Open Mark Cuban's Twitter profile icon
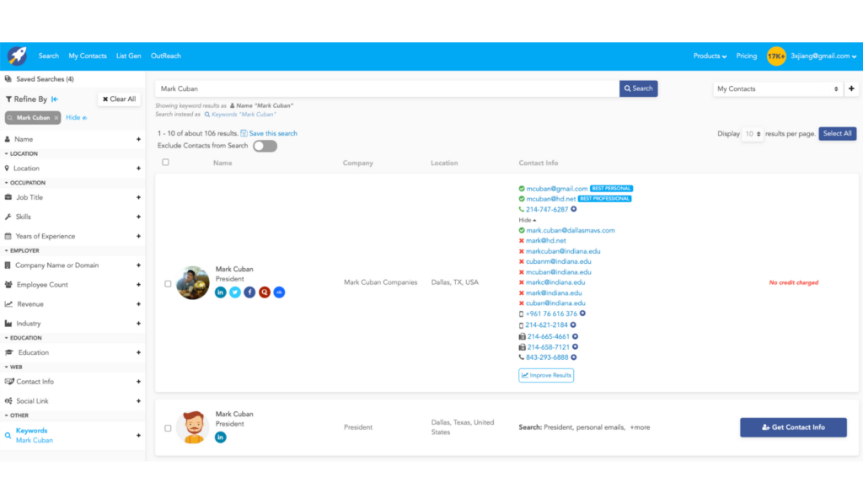 tap(234, 292)
